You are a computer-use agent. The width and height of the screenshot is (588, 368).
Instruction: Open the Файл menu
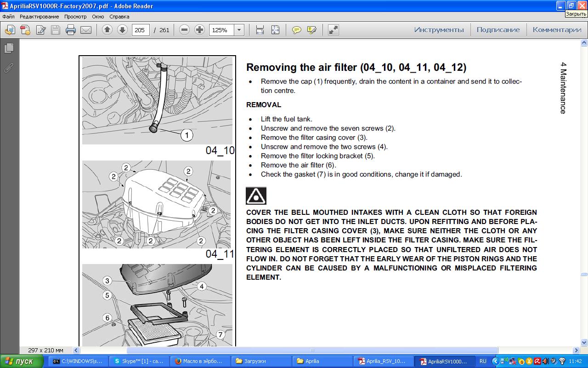click(8, 17)
